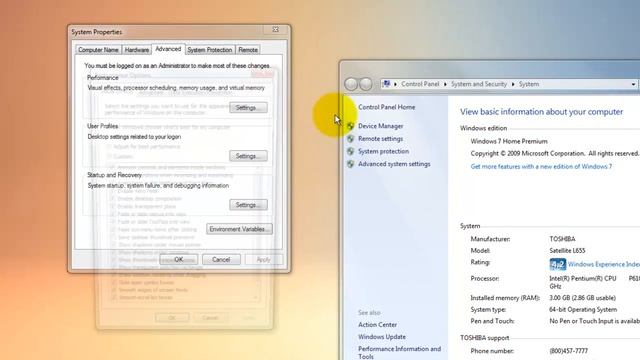Viewport: 640px width, 360px height.
Task: Click the View basic information heading
Action: (x=541, y=112)
